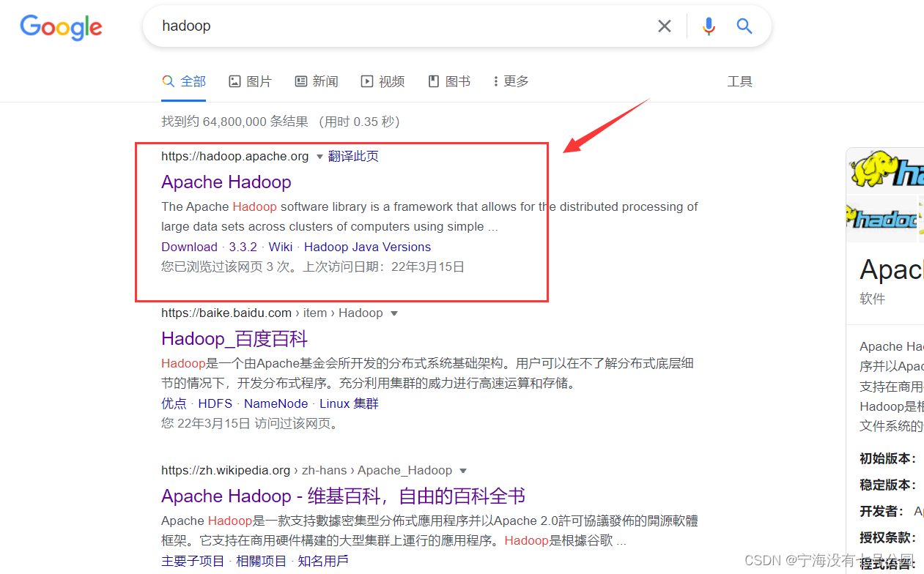Click the search magnifier icon
924x574 pixels.
(744, 26)
